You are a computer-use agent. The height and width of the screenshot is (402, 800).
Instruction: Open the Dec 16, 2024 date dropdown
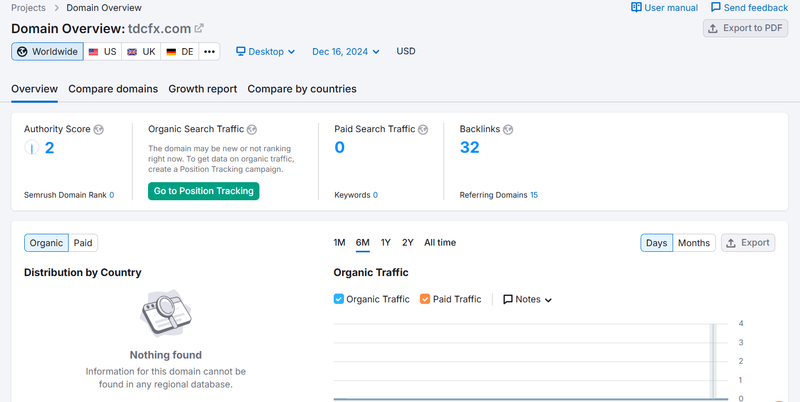[346, 52]
